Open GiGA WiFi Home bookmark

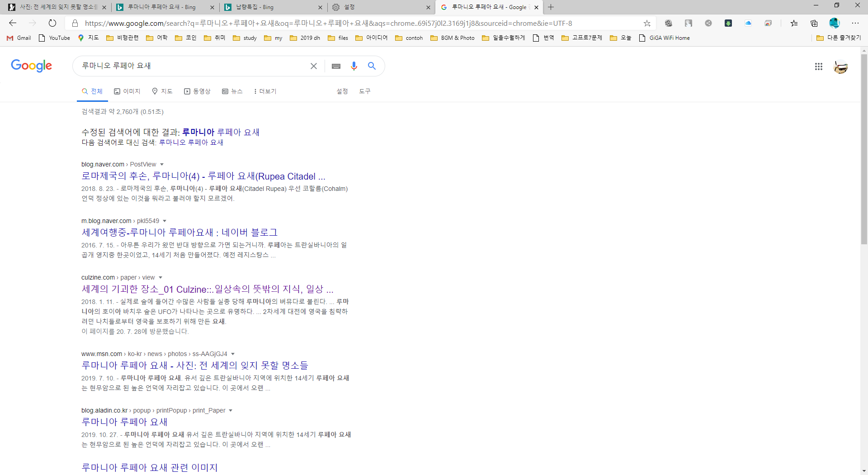point(665,38)
